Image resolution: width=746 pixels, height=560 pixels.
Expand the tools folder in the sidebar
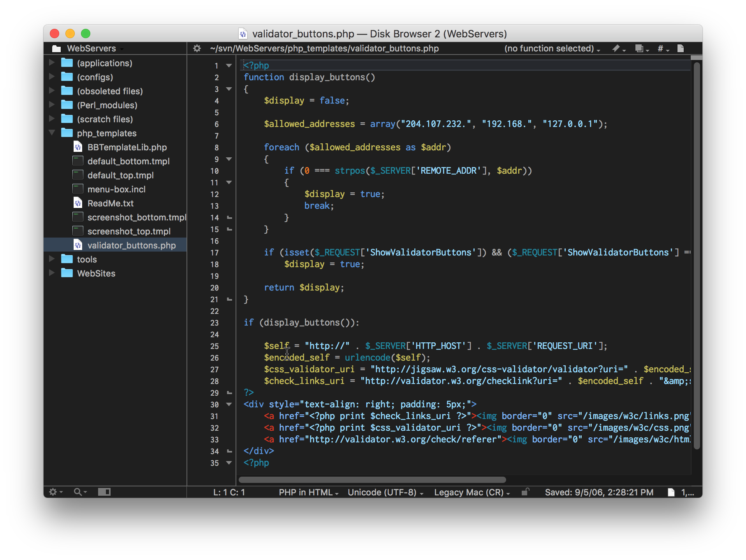[x=52, y=259]
